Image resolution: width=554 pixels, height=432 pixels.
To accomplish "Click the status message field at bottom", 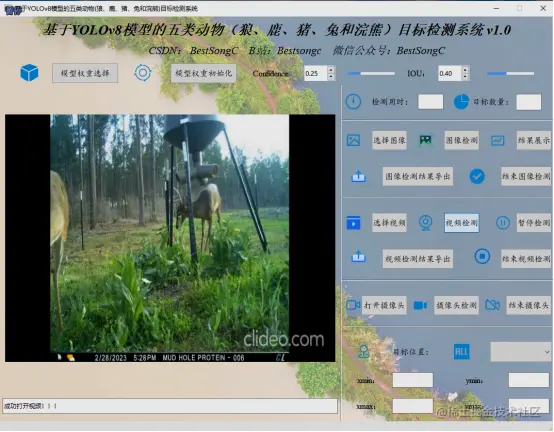I will [170, 406].
